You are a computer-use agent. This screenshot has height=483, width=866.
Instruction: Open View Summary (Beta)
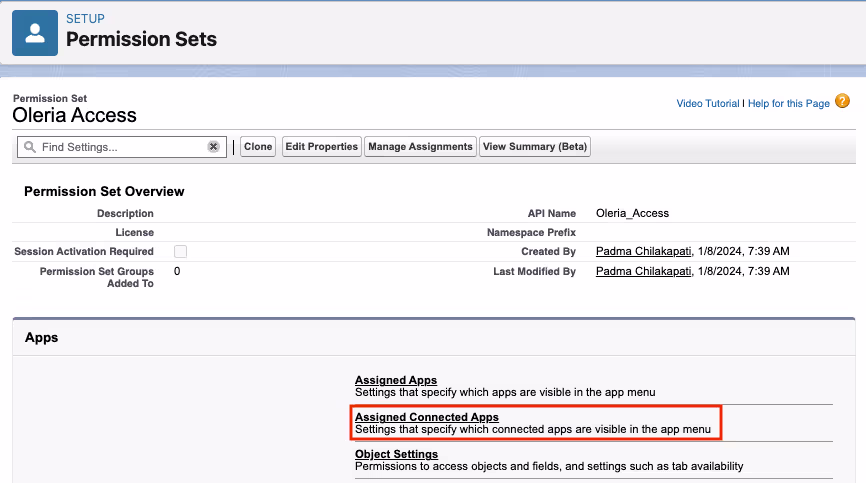point(535,147)
